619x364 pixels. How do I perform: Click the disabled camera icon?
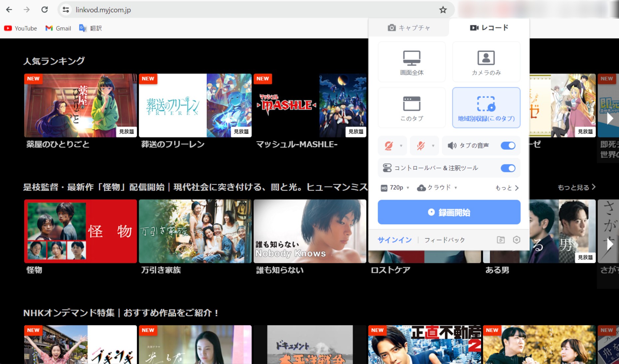click(389, 146)
